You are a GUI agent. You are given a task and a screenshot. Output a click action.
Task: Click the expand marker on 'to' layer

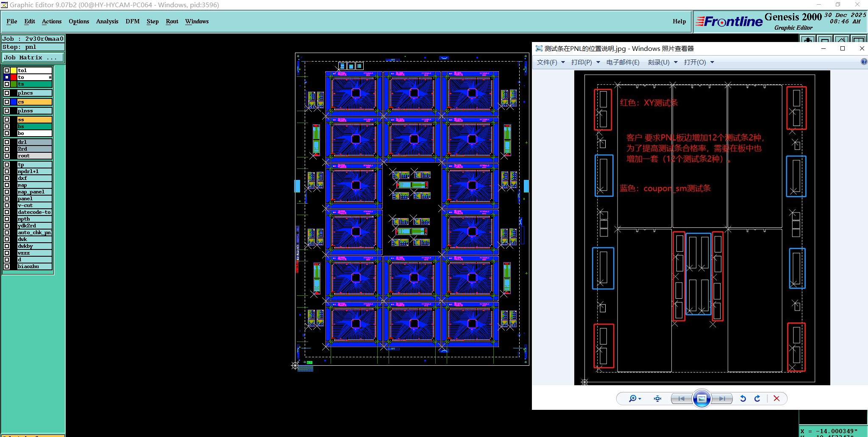point(50,77)
